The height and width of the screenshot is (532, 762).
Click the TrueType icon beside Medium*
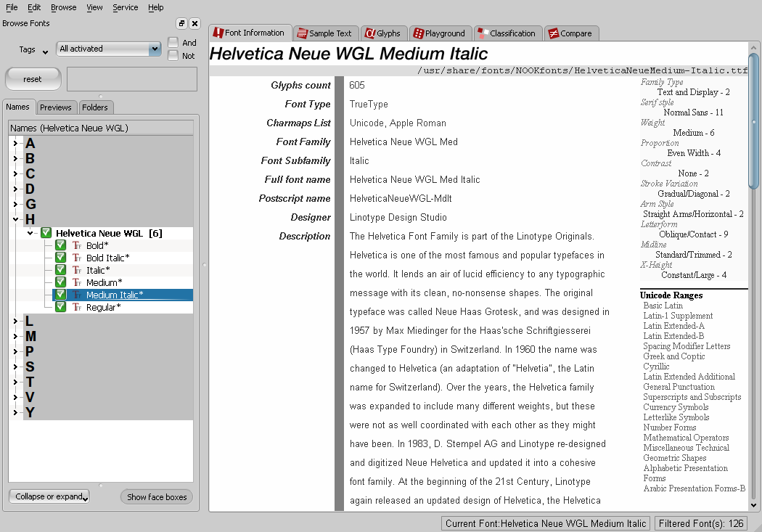point(77,282)
